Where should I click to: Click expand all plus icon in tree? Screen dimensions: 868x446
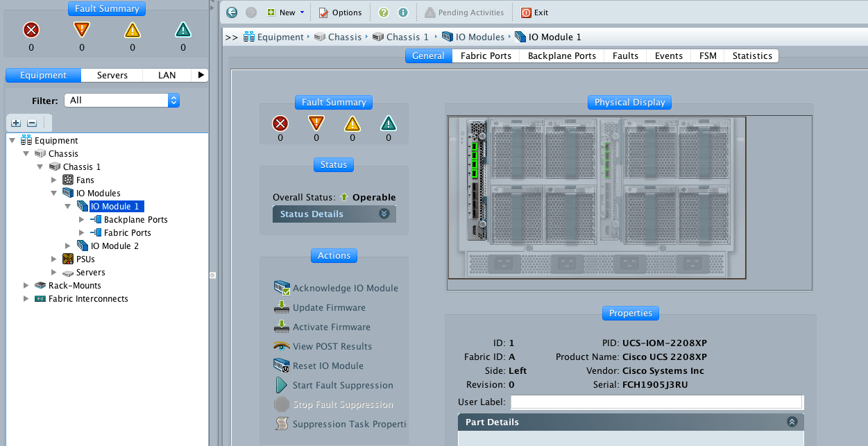16,123
